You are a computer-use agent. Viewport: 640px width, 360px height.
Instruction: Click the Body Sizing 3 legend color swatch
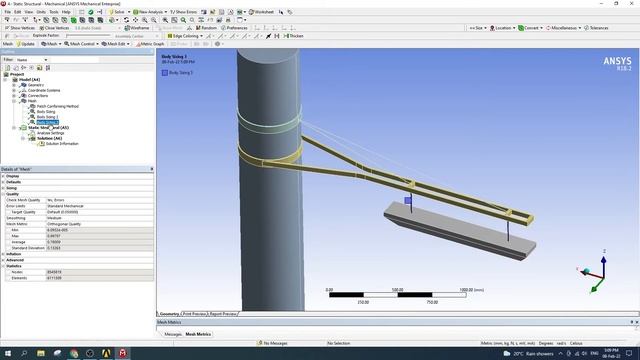[x=164, y=73]
